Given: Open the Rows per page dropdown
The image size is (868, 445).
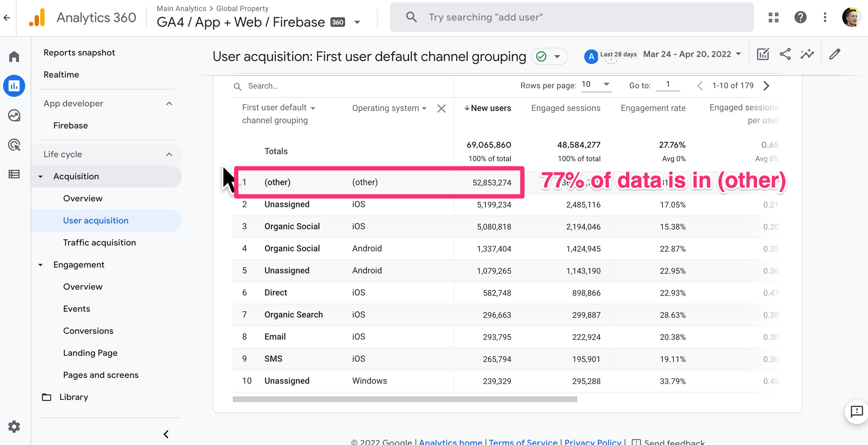Looking at the screenshot, I should 596,84.
